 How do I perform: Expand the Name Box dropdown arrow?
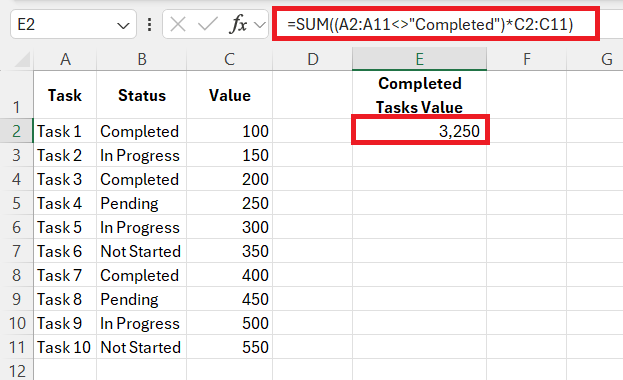pos(123,26)
